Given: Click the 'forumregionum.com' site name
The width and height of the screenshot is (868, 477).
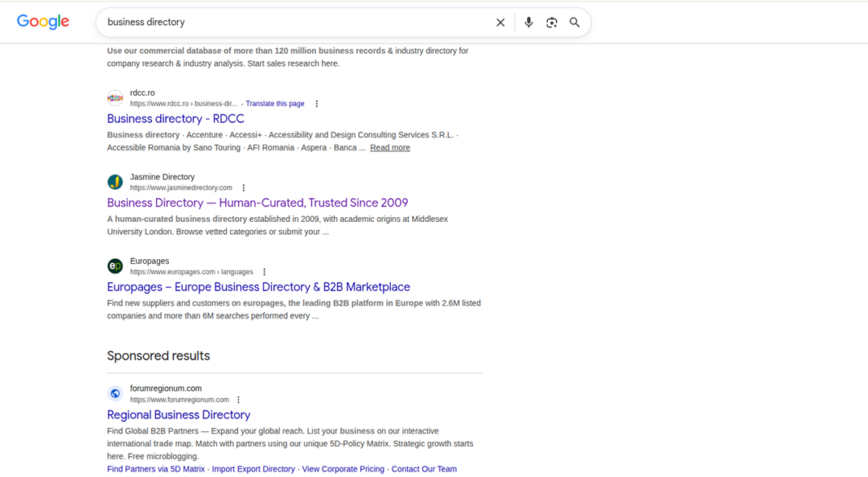Looking at the screenshot, I should point(166,388).
